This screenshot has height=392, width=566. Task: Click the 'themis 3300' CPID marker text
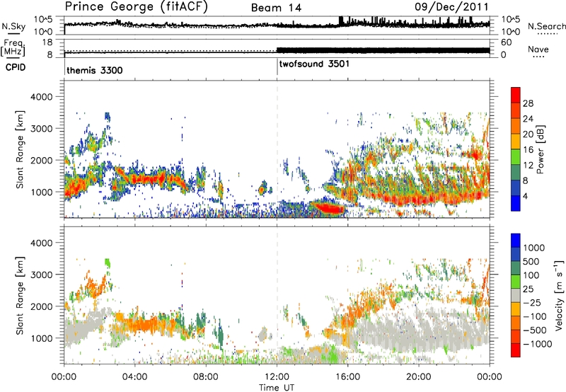pos(95,70)
